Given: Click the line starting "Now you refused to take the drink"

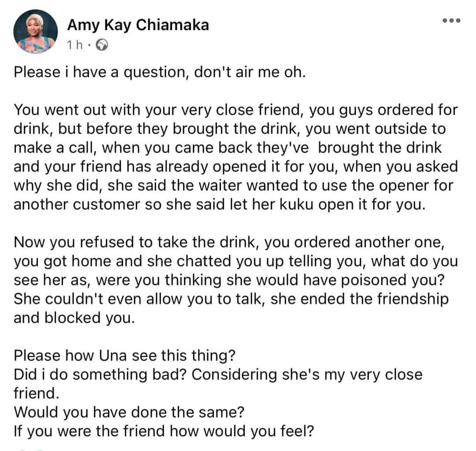Looking at the screenshot, I should tap(229, 242).
